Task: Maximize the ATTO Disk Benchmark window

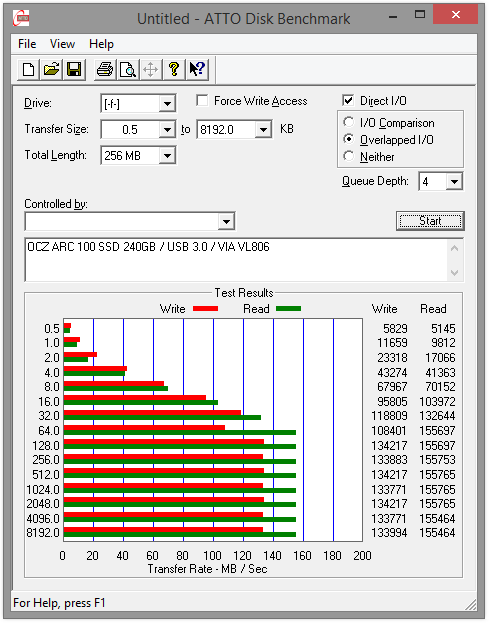Action: click(419, 15)
